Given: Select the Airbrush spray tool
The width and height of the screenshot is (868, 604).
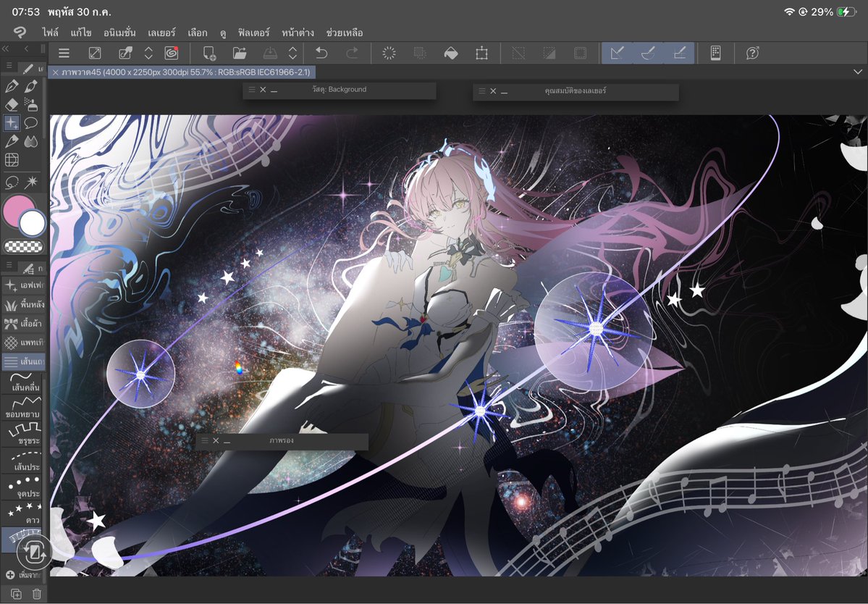Looking at the screenshot, I should tap(31, 104).
